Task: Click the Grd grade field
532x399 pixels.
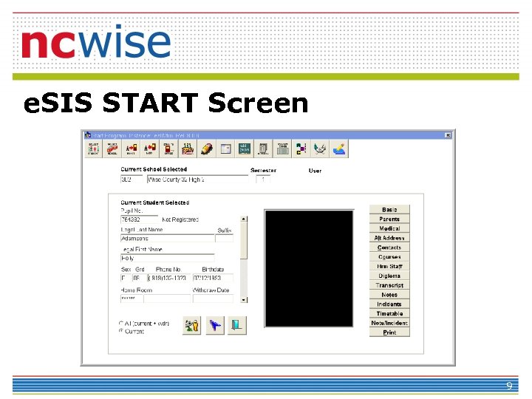Action: pyautogui.click(x=139, y=278)
